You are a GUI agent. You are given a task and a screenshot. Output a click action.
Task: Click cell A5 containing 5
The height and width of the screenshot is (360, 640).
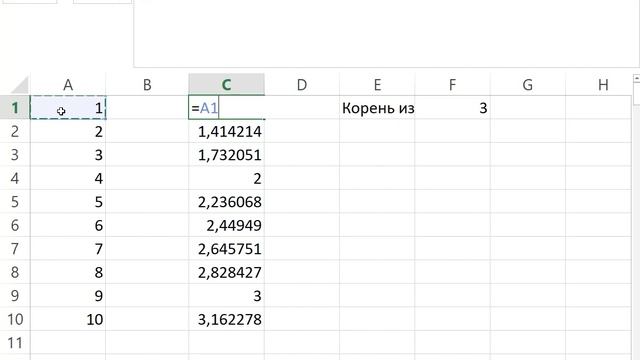[x=68, y=202]
